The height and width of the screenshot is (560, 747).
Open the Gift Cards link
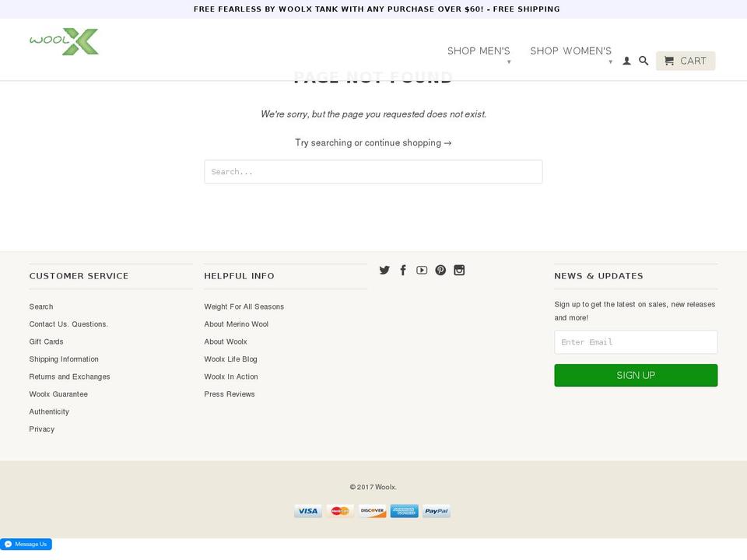(x=46, y=342)
